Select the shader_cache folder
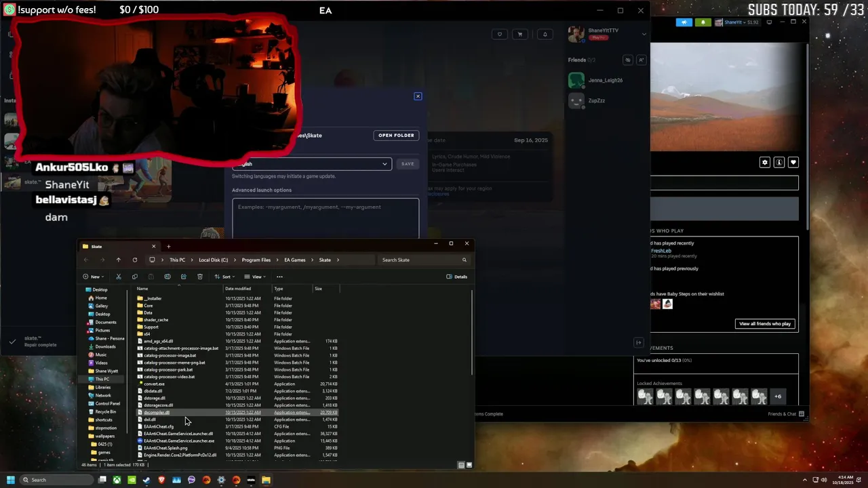868x488 pixels. click(x=156, y=320)
